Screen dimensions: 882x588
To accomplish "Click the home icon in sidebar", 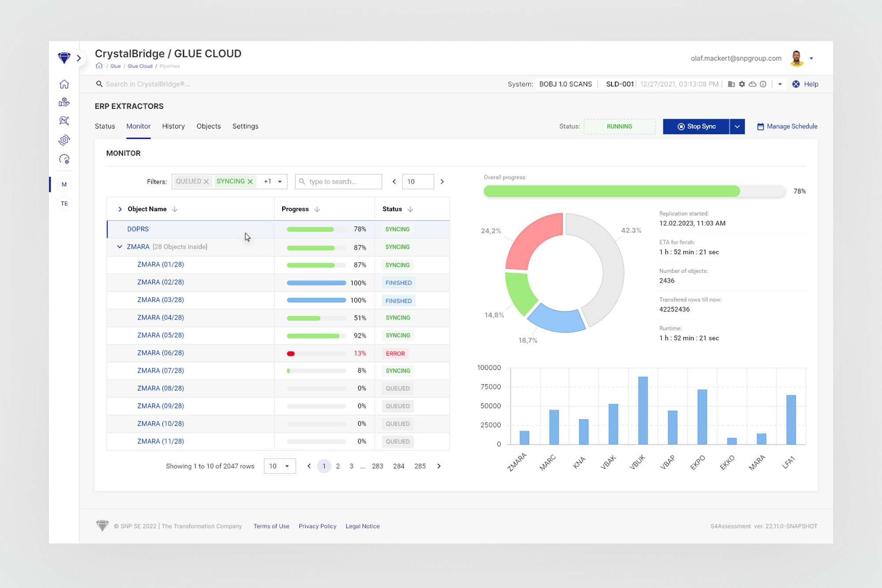I will [64, 84].
